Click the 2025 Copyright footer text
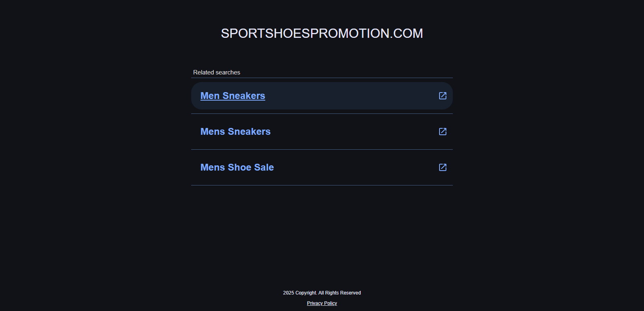 point(299,293)
